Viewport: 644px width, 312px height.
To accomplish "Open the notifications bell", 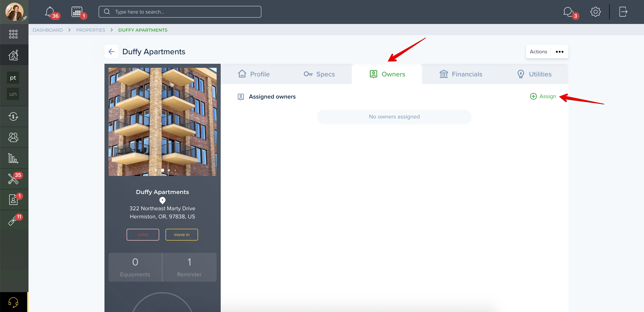I will [50, 12].
